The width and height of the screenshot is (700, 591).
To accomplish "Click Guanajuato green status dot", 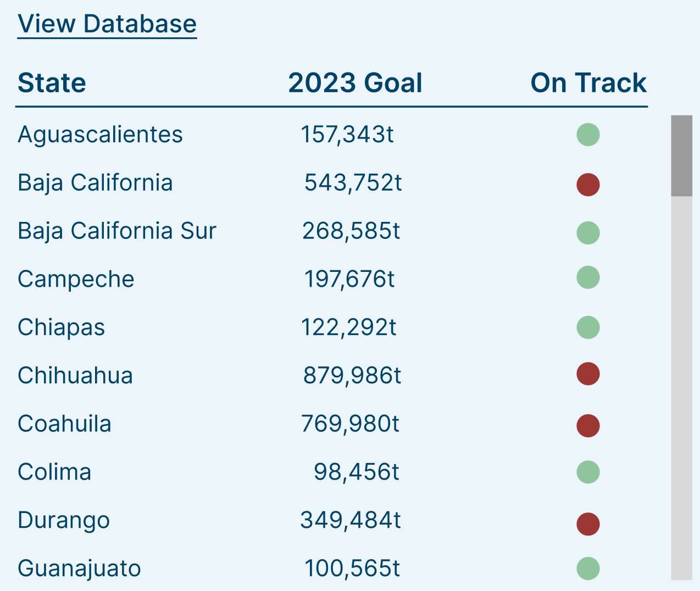I will coord(588,568).
